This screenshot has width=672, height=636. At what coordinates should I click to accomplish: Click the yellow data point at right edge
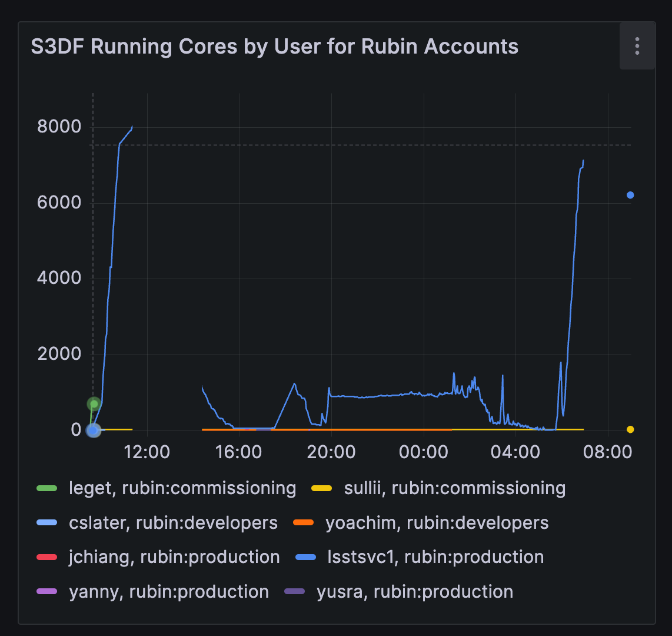630,429
